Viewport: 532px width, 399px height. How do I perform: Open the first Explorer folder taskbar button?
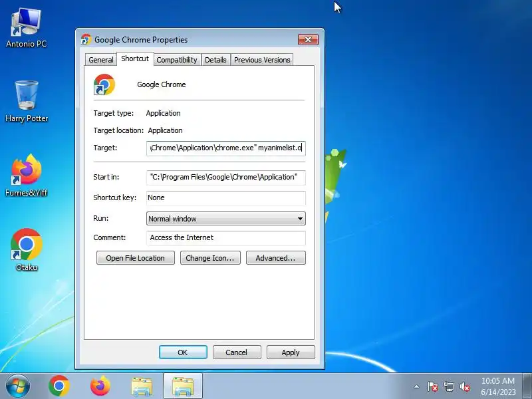[142, 386]
